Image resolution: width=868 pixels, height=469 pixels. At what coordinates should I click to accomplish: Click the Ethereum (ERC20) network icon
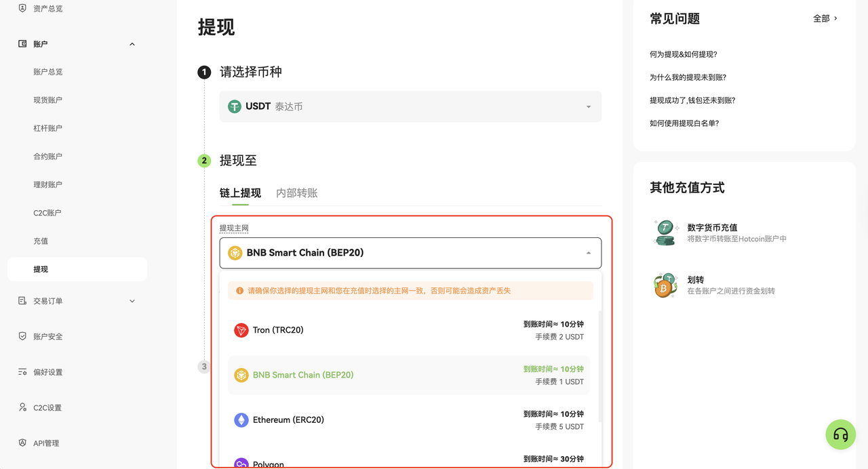[x=241, y=420]
